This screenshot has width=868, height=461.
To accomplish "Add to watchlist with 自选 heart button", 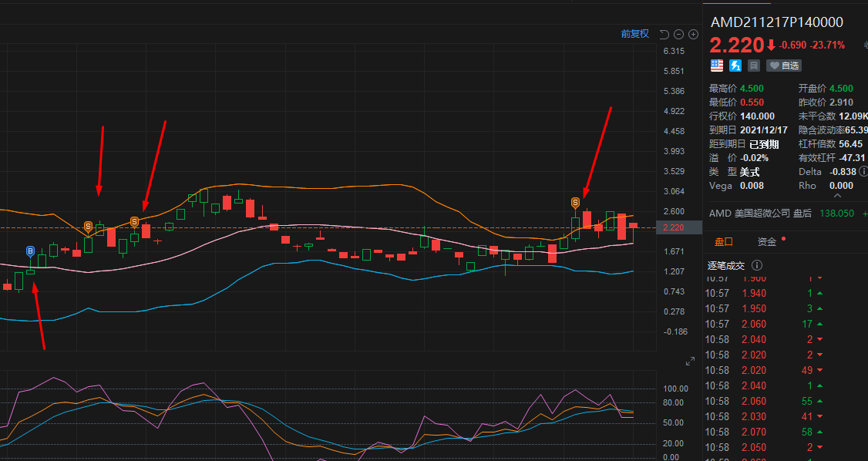I will pos(784,66).
